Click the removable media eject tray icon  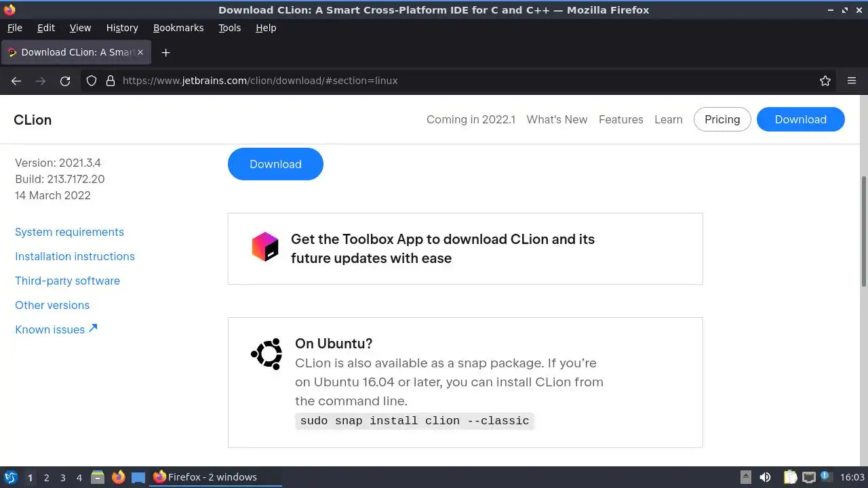[x=745, y=477]
